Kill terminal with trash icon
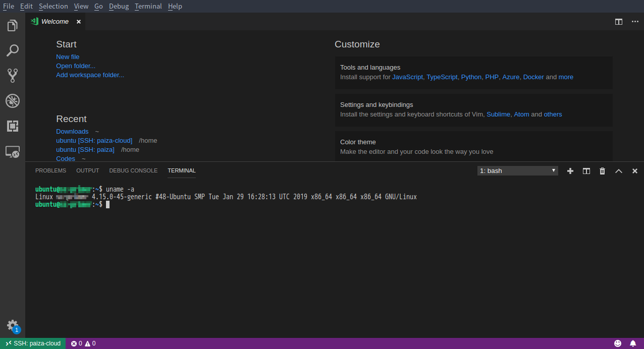 [x=602, y=171]
